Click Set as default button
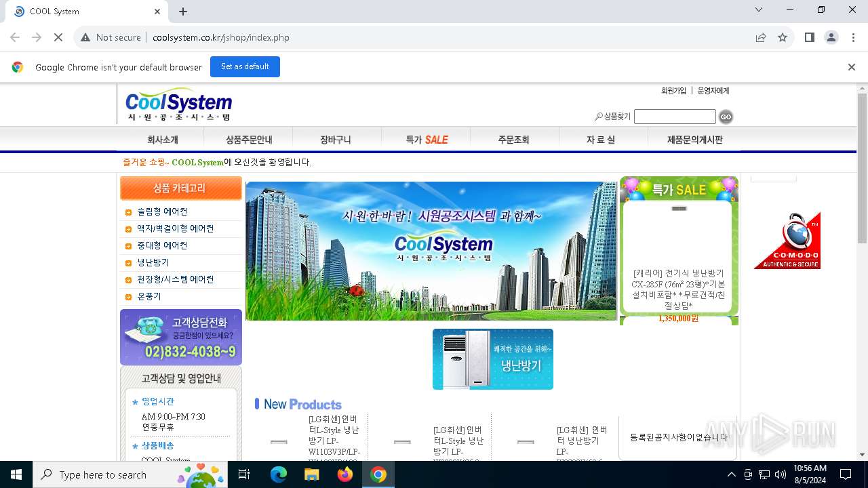The height and width of the screenshot is (488, 868). (x=245, y=66)
